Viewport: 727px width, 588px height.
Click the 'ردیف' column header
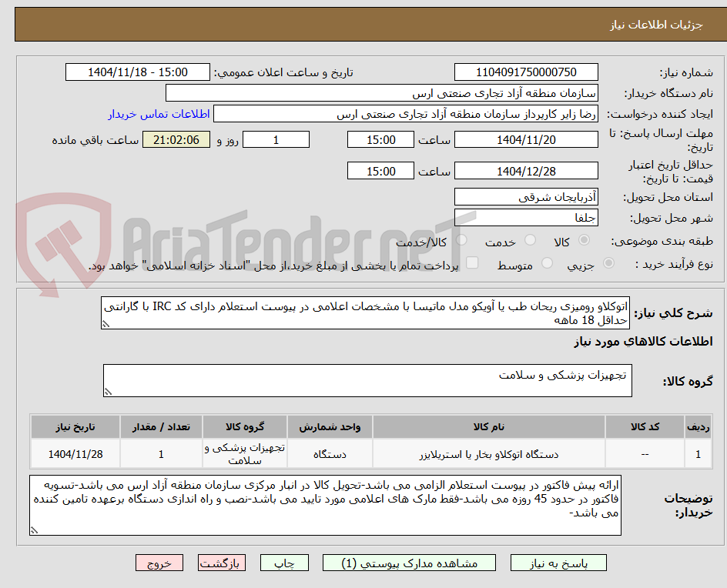coord(699,426)
